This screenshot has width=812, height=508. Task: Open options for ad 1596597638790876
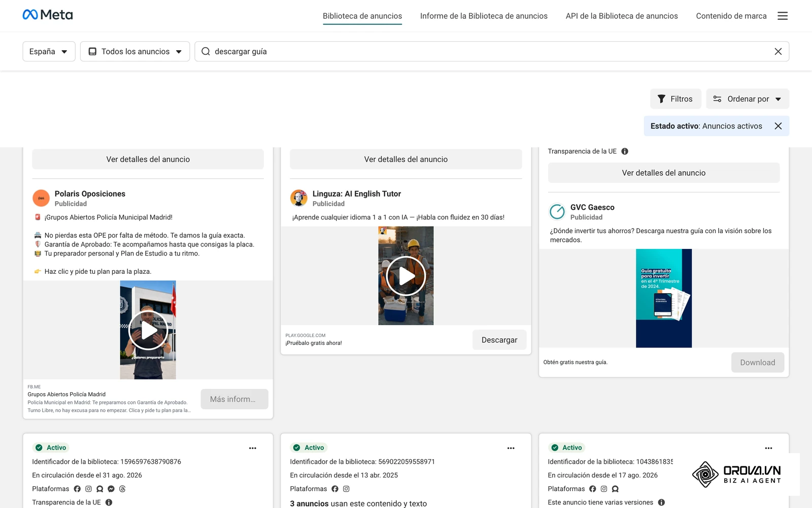[x=253, y=448]
